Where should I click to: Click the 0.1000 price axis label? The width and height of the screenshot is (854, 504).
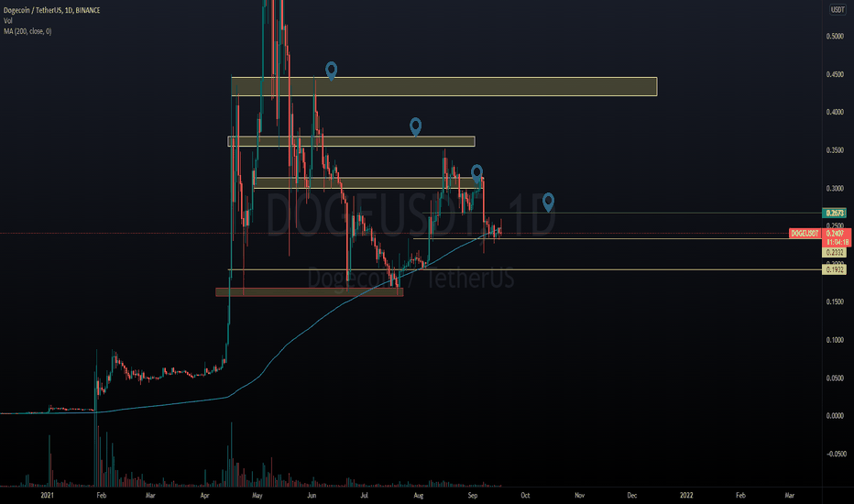(x=835, y=340)
